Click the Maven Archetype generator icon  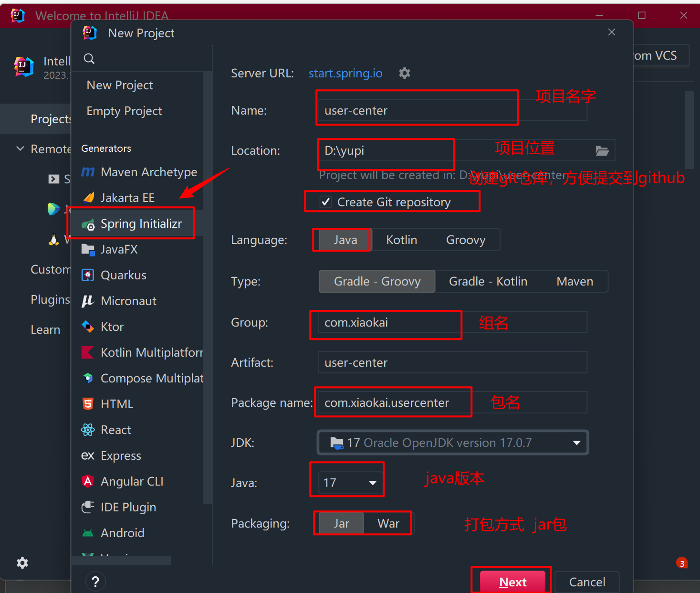tap(88, 172)
